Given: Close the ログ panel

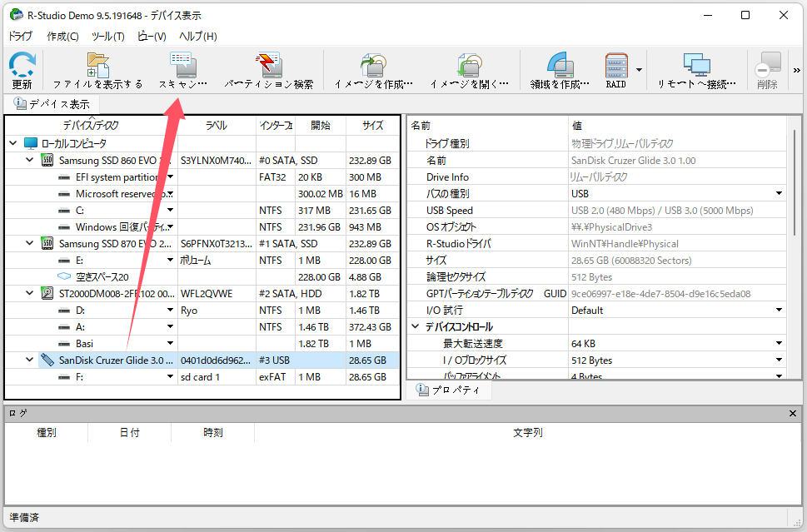Looking at the screenshot, I should pyautogui.click(x=793, y=413).
